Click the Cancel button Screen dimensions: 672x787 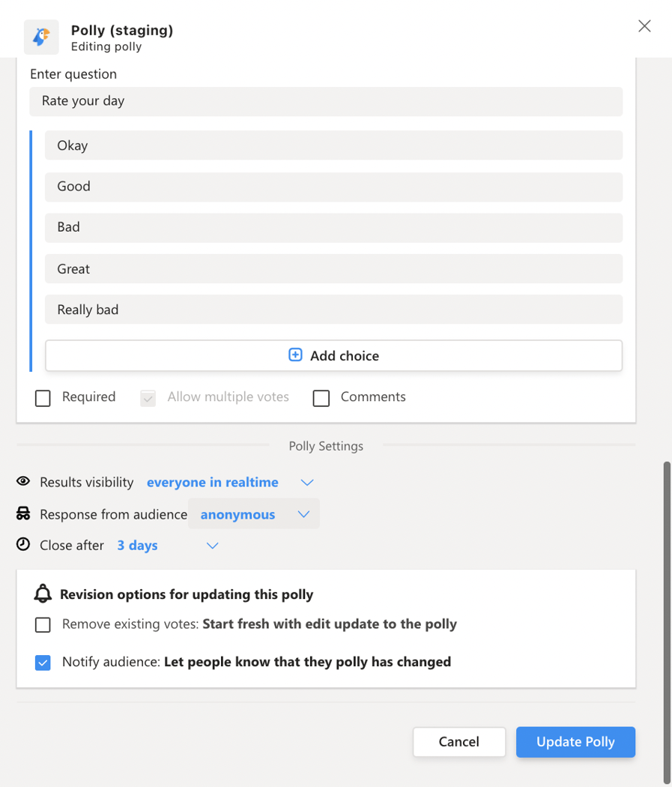[459, 741]
